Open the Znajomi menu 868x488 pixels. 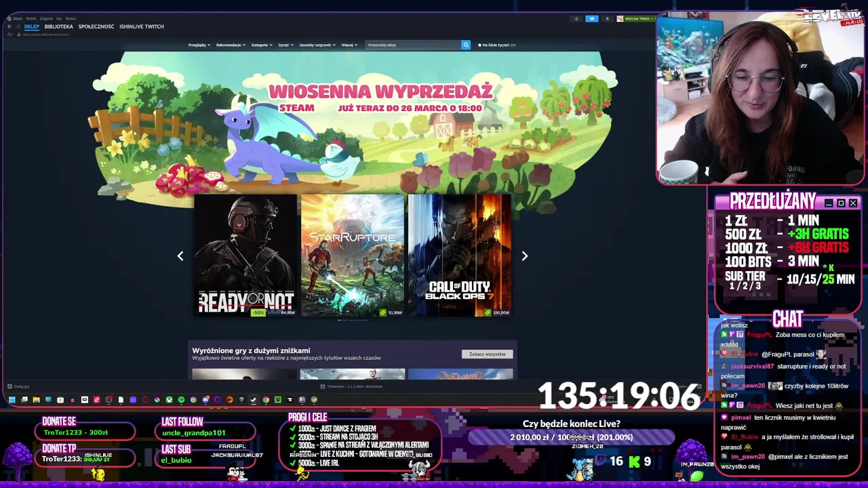46,18
